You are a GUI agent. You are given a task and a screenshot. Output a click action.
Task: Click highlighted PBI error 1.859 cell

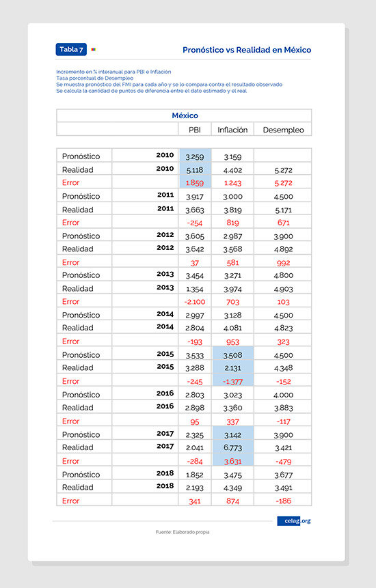[195, 182]
